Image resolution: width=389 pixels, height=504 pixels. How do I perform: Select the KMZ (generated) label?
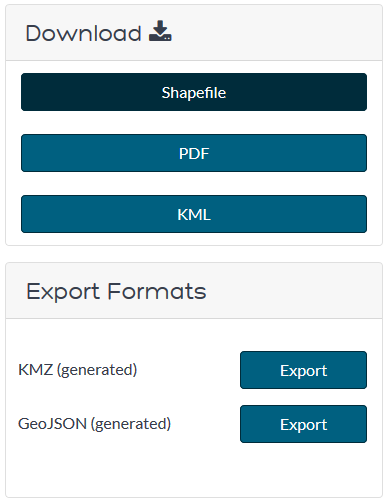[x=78, y=370]
